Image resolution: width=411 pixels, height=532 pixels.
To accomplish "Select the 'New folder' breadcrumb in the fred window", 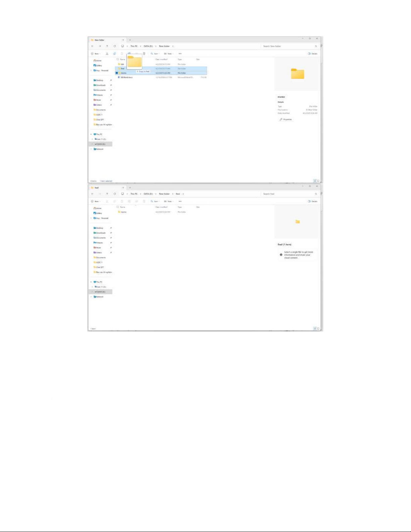I will click(x=164, y=194).
